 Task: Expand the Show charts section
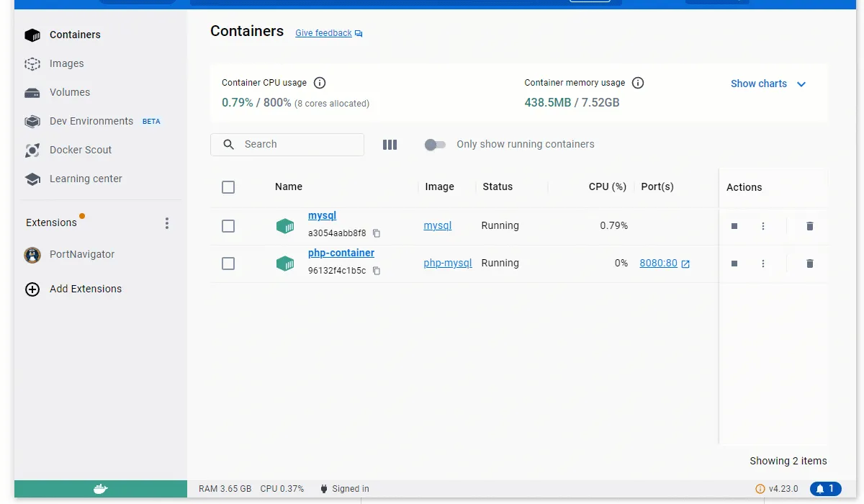768,84
